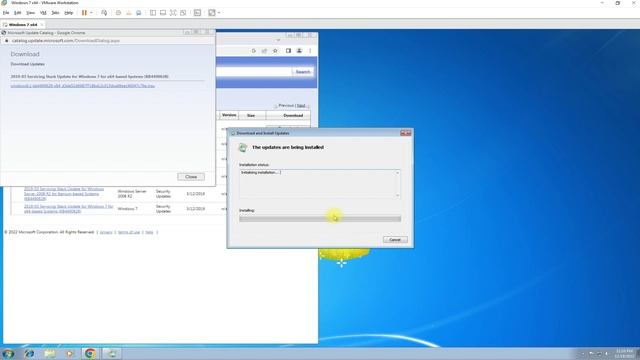This screenshot has height=360, width=640.
Task: Open the VMware View menu
Action: click(30, 13)
